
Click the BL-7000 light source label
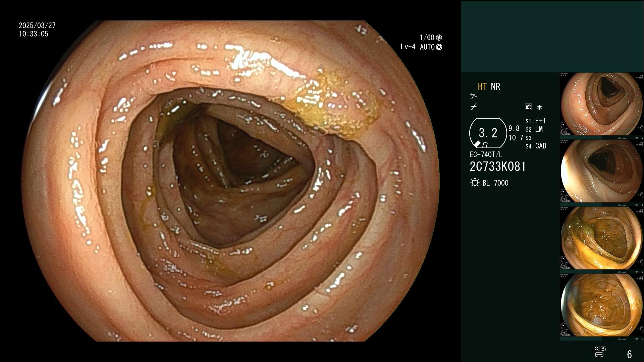click(495, 183)
